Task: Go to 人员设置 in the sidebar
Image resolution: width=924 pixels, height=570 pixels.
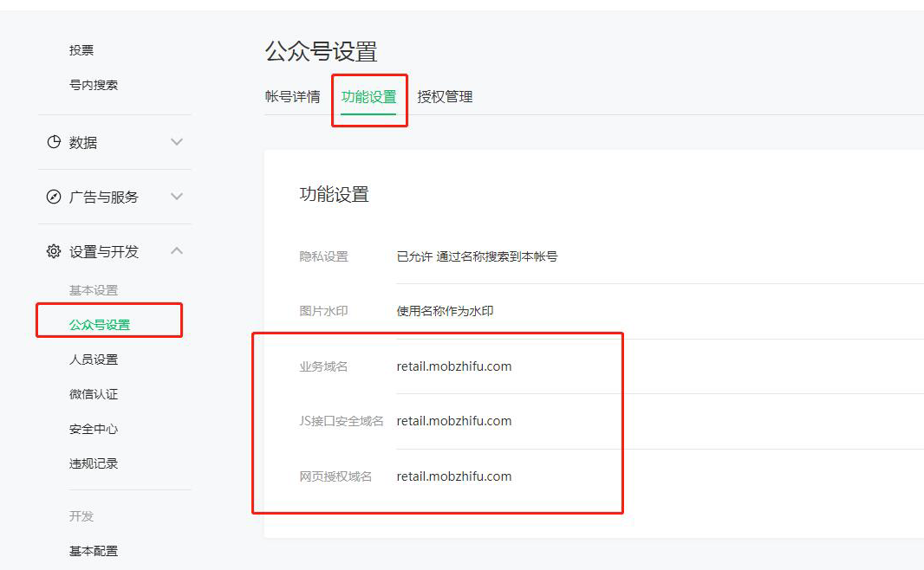Action: click(x=94, y=359)
